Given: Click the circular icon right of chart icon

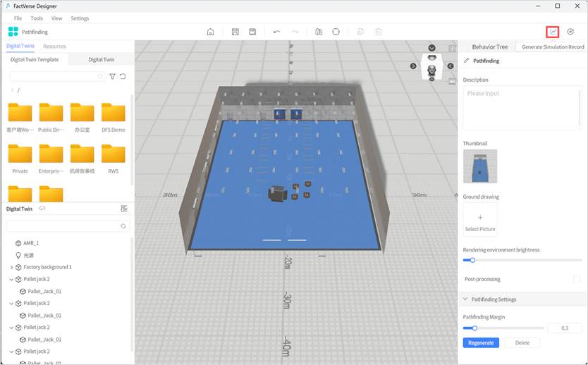Looking at the screenshot, I should click(570, 32).
